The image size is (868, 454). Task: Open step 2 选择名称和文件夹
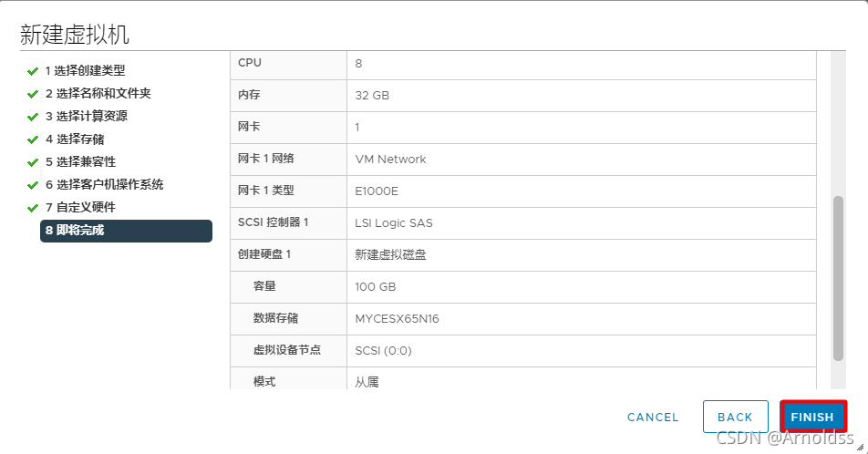(x=98, y=94)
